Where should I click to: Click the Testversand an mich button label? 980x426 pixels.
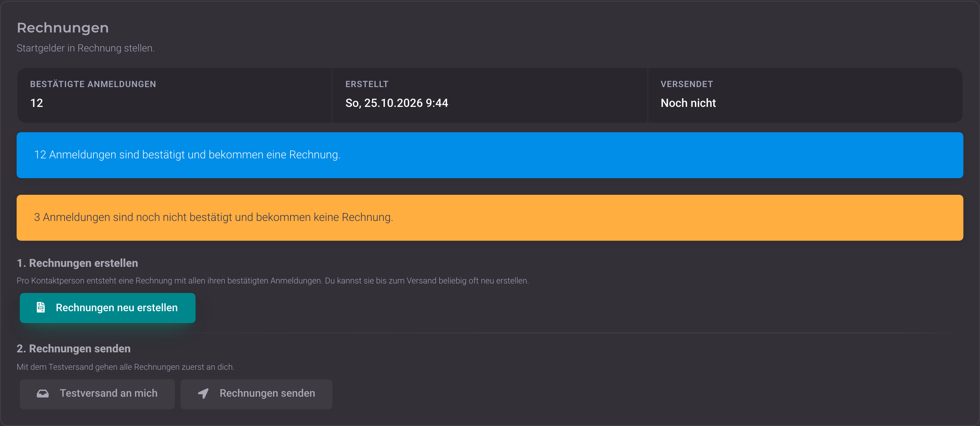click(x=108, y=393)
